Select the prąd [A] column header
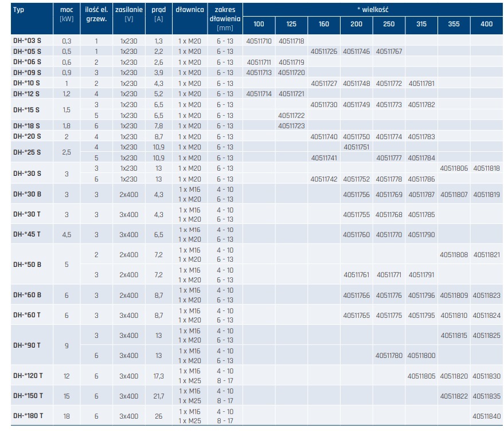 (x=158, y=15)
